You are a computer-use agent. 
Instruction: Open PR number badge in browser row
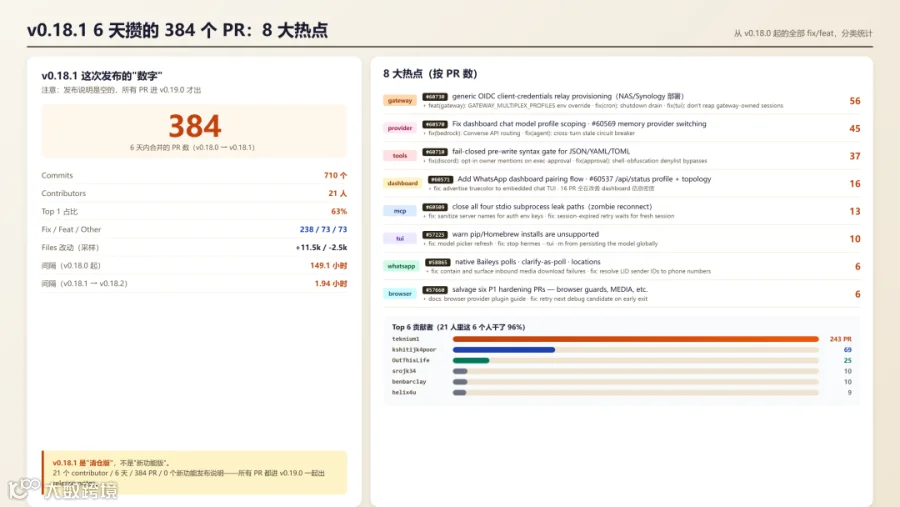pyautogui.click(x=435, y=290)
